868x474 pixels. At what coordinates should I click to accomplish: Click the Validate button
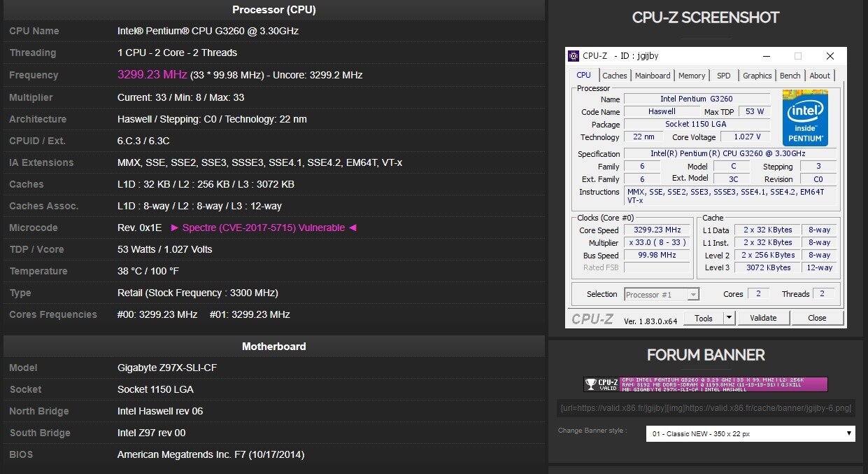(x=763, y=318)
